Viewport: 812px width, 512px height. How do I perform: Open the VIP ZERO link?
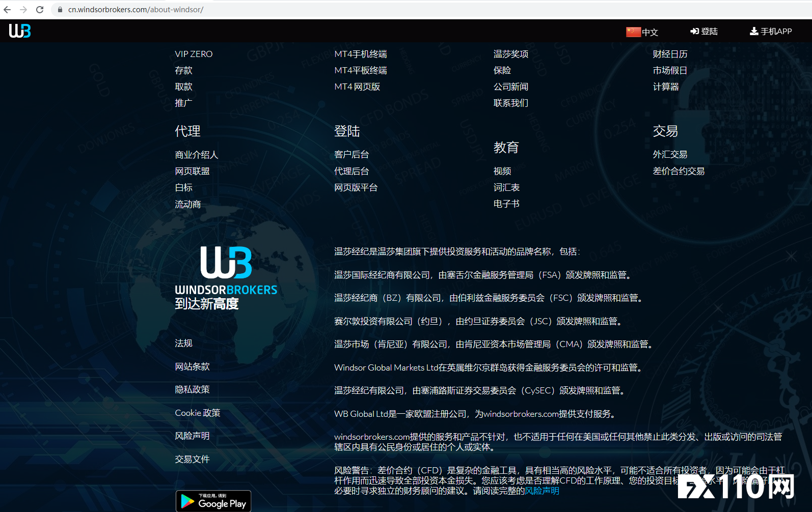[x=194, y=54]
